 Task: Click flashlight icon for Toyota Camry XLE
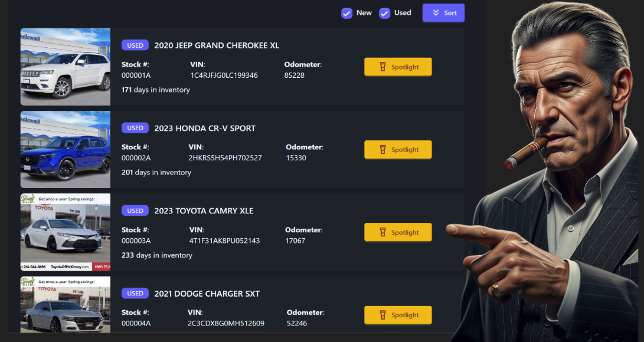pos(383,232)
